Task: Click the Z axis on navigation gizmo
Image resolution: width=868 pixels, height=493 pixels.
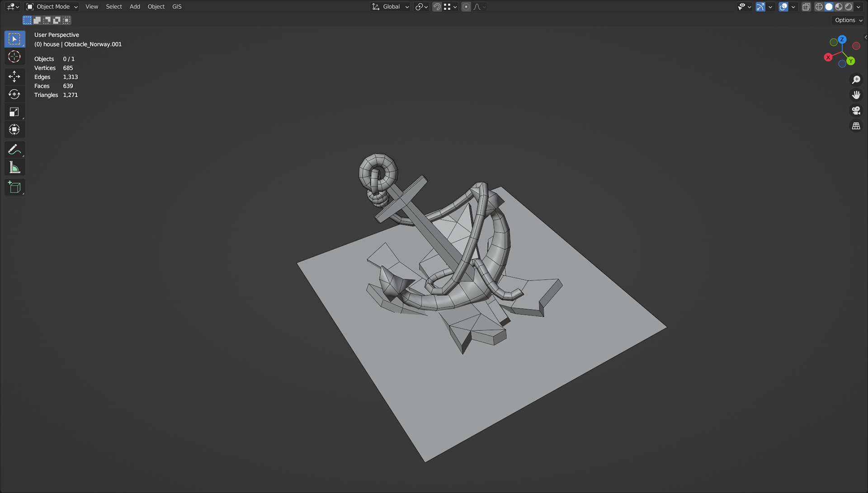Action: tap(842, 40)
